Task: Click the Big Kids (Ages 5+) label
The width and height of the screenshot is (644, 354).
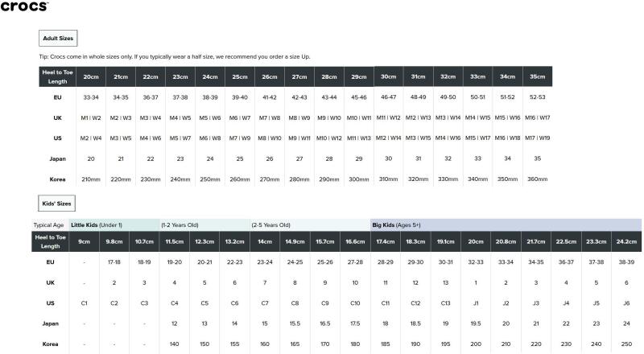Action: pos(396,225)
